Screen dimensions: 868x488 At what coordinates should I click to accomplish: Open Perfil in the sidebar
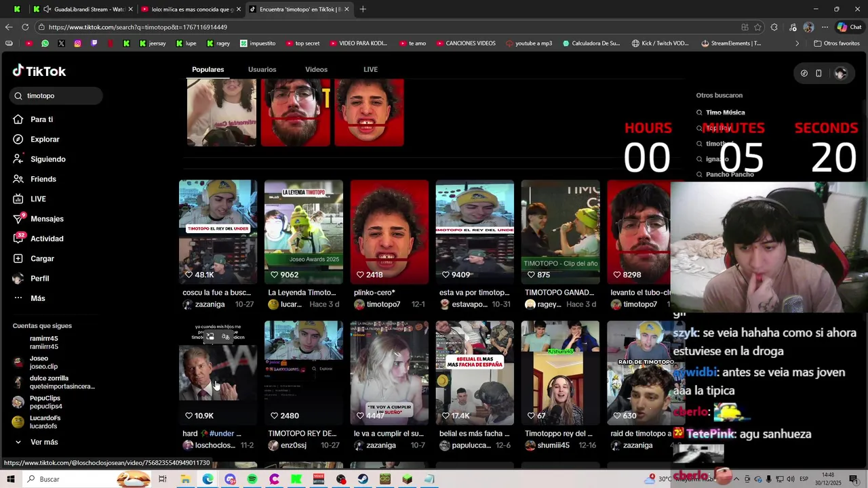(x=39, y=279)
